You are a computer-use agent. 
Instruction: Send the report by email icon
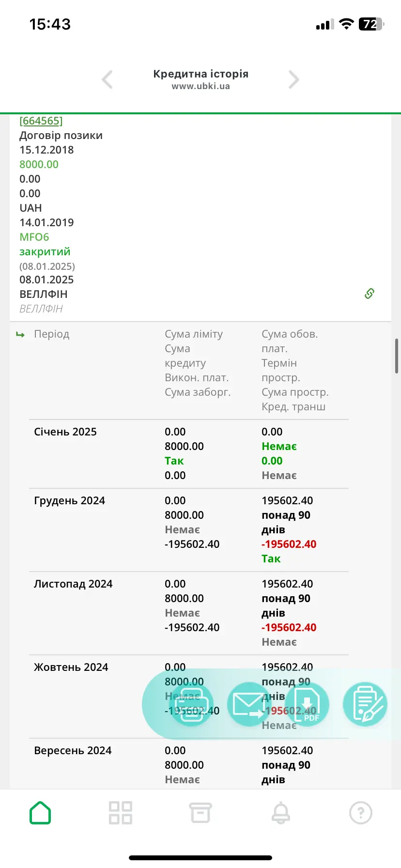pos(249,704)
